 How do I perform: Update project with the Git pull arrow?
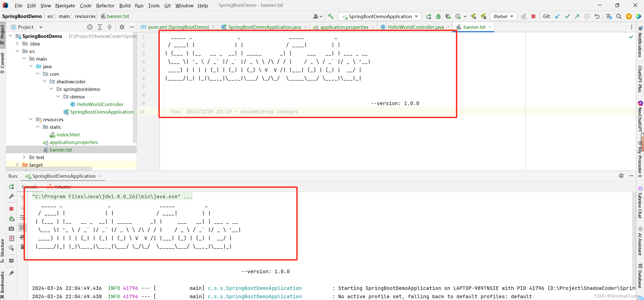click(558, 16)
